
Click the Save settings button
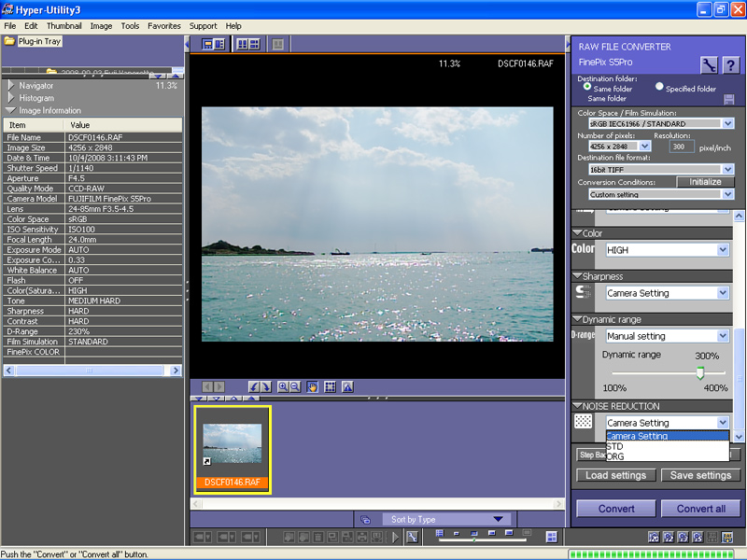pos(701,475)
